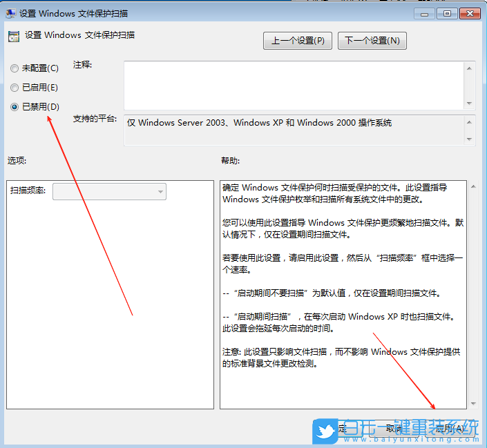Image resolution: width=487 pixels, height=448 pixels.
Task: Click the 扫描频率: label
Action: 28,191
